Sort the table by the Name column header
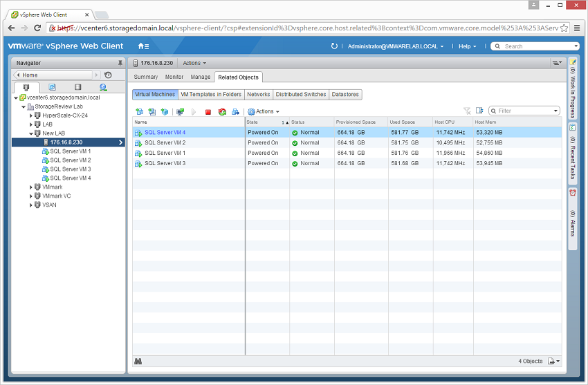Viewport: 588px width, 385px height. click(x=189, y=122)
